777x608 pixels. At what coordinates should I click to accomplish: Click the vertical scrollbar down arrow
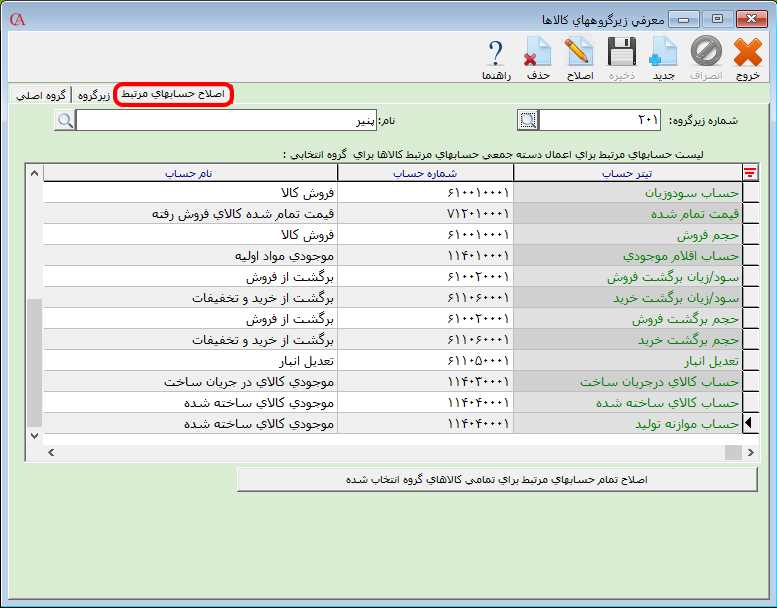point(34,436)
